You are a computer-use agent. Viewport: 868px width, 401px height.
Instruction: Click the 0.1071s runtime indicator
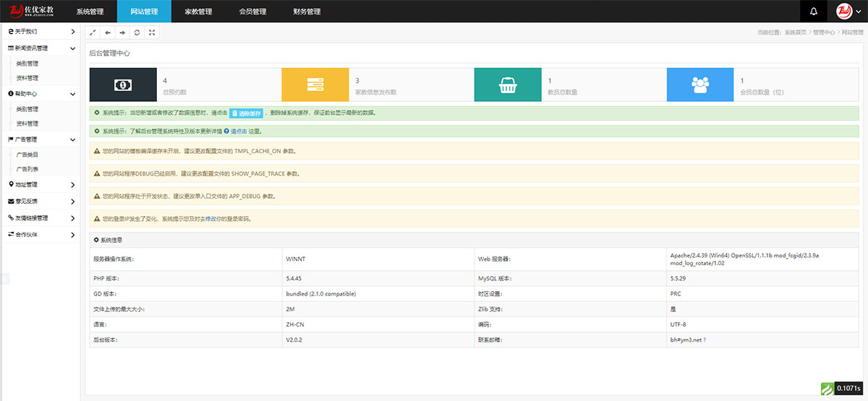click(850, 389)
